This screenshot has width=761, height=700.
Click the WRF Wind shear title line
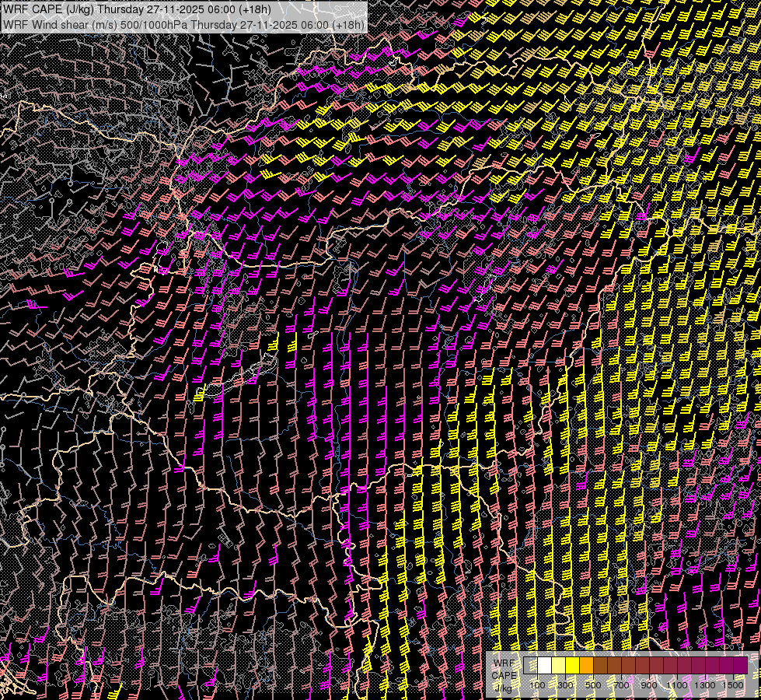coord(183,24)
